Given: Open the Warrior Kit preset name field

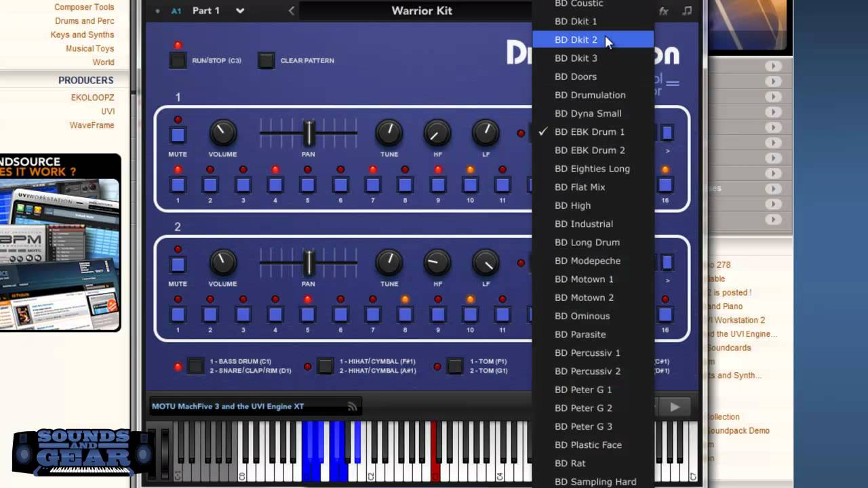Looking at the screenshot, I should (x=422, y=11).
